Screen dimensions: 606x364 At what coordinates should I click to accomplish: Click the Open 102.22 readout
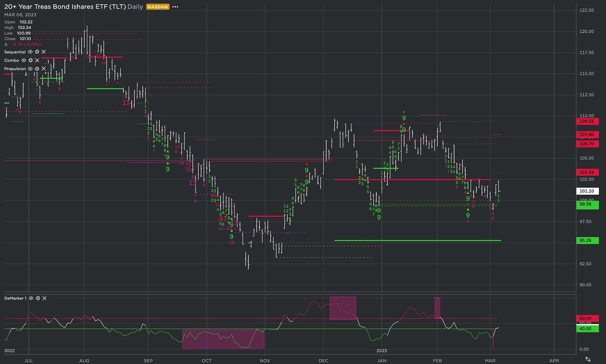pyautogui.click(x=18, y=22)
